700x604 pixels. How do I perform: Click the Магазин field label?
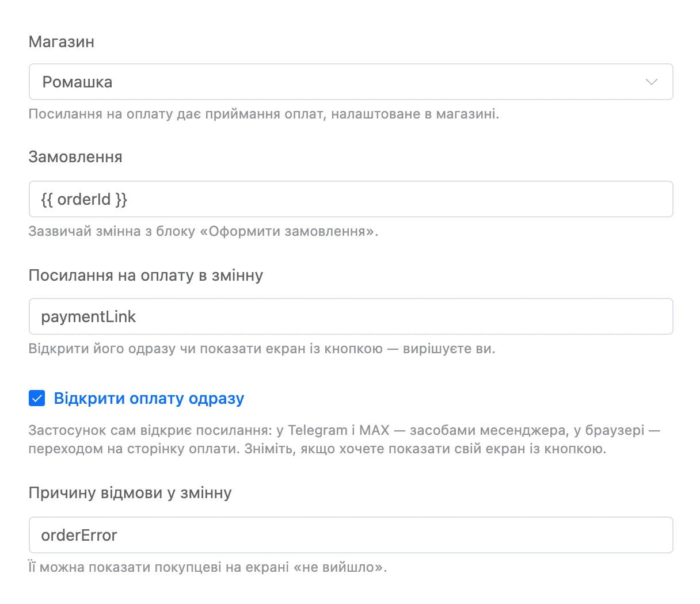pyautogui.click(x=62, y=42)
